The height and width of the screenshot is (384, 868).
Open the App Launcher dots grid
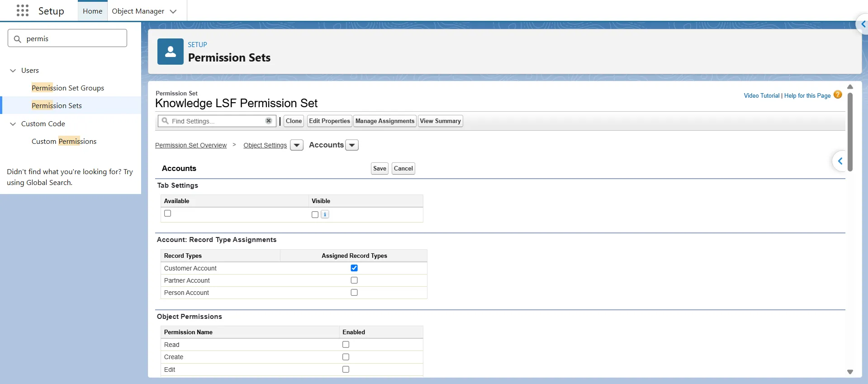tap(22, 10)
